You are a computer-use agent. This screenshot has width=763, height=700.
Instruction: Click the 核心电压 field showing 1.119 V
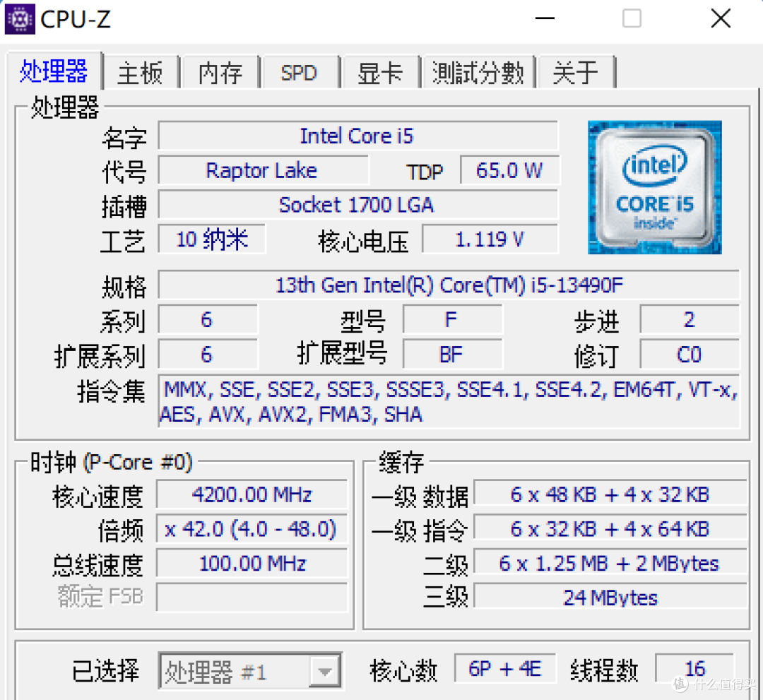click(x=490, y=239)
